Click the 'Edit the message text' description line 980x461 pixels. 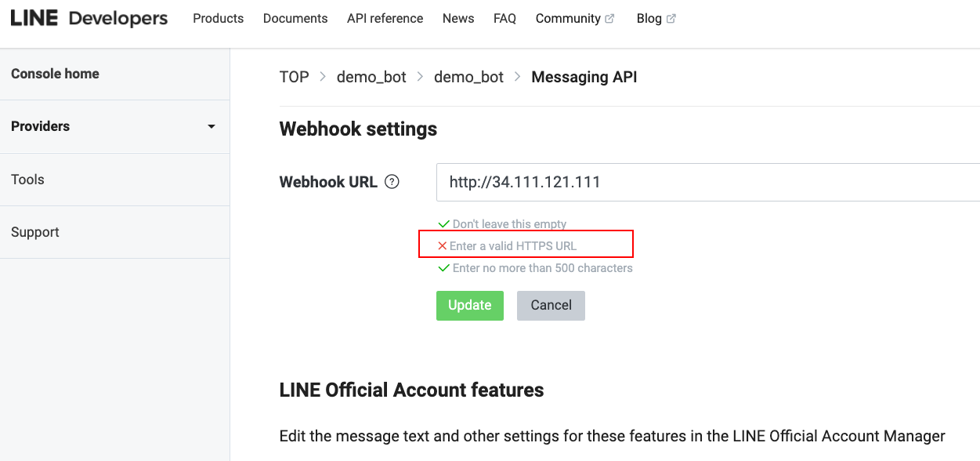(613, 436)
